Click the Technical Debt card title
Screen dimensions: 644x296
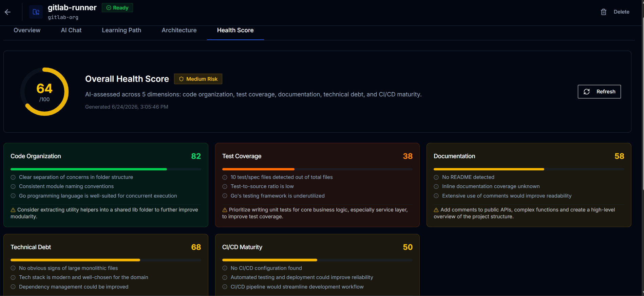tap(31, 247)
